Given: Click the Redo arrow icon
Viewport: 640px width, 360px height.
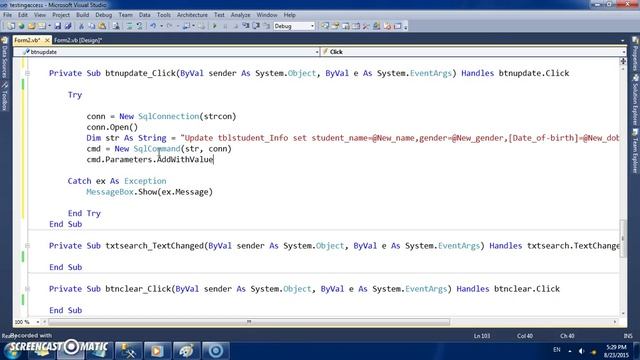Looking at the screenshot, I should tap(169, 26).
